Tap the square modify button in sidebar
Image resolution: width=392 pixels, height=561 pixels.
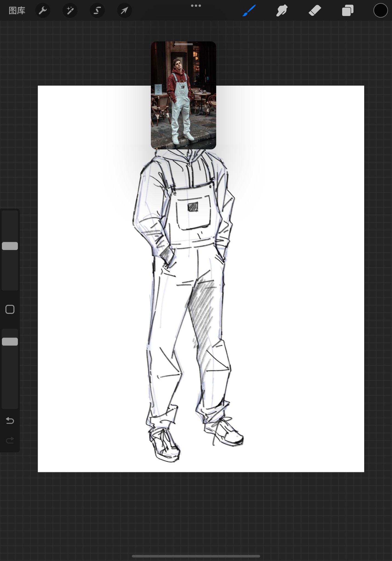pos(10,309)
